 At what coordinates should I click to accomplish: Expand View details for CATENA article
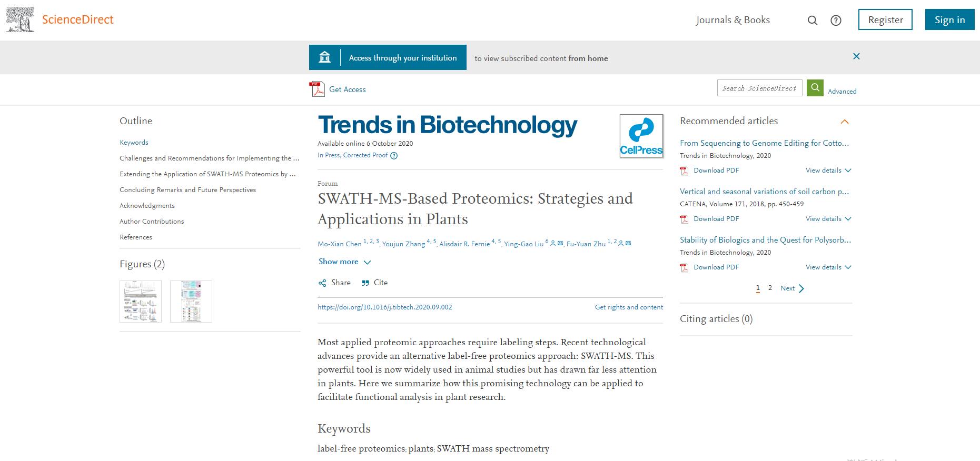(828, 219)
